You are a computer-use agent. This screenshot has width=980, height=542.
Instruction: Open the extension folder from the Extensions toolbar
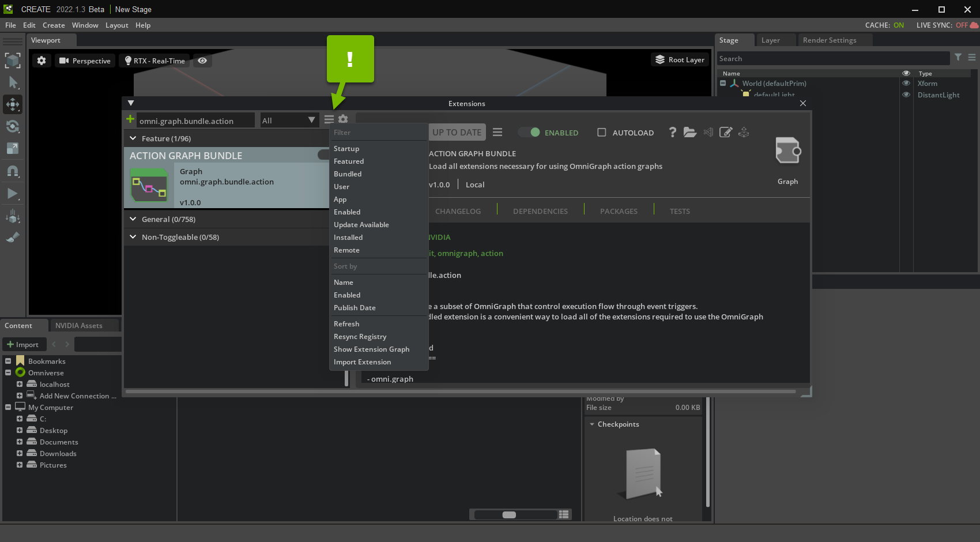[x=690, y=132]
